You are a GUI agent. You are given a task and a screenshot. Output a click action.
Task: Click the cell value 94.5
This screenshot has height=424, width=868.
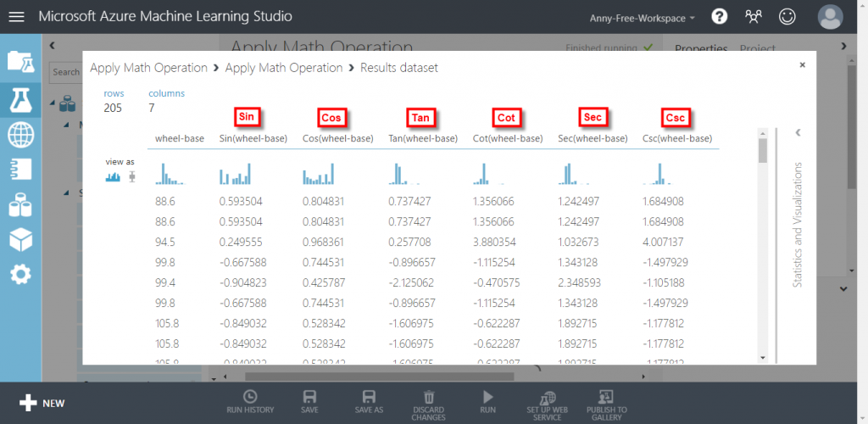point(165,242)
